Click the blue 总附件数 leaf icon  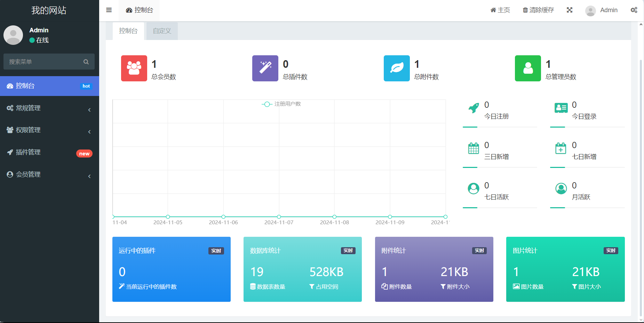pos(397,68)
